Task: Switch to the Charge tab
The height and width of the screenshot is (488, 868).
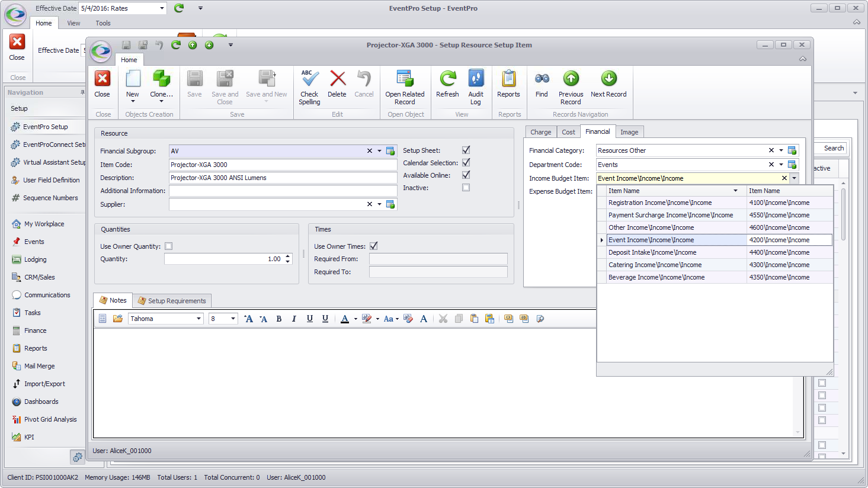Action: [540, 132]
